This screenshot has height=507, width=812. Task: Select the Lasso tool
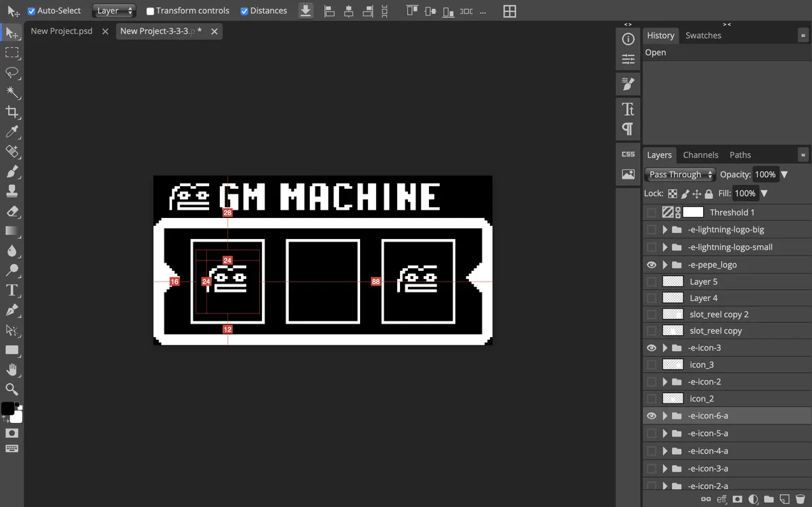12,72
